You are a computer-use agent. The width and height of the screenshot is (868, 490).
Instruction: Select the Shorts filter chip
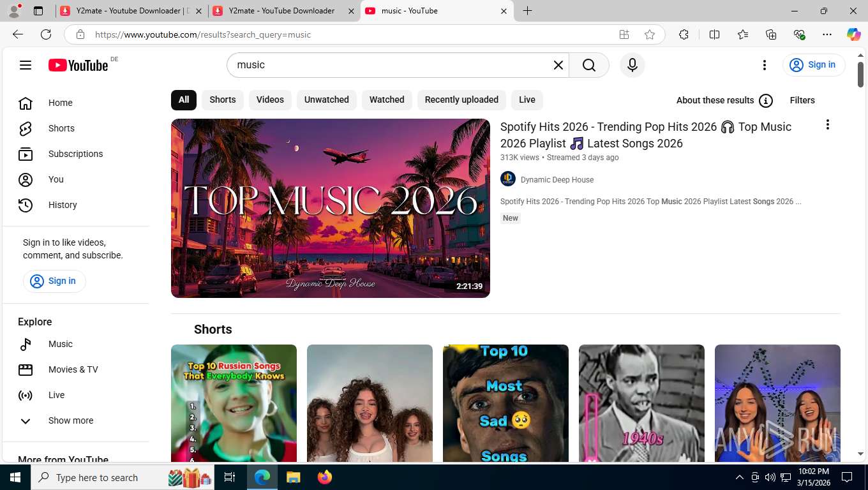pos(223,100)
